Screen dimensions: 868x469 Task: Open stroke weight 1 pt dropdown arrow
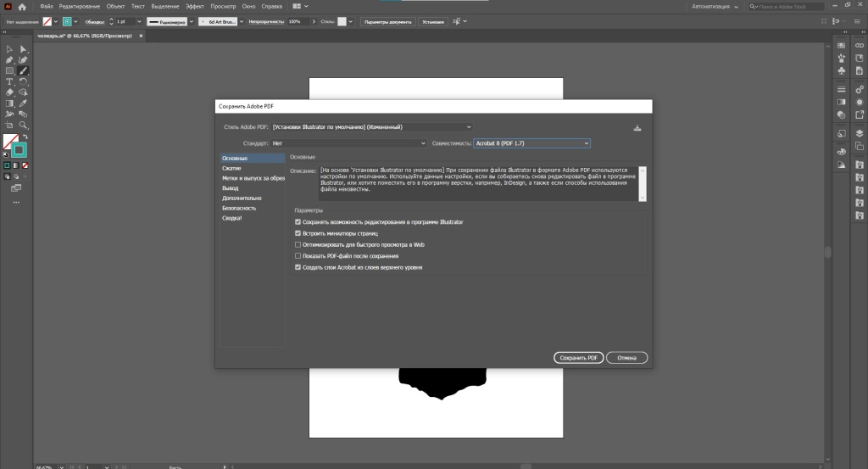pos(139,21)
